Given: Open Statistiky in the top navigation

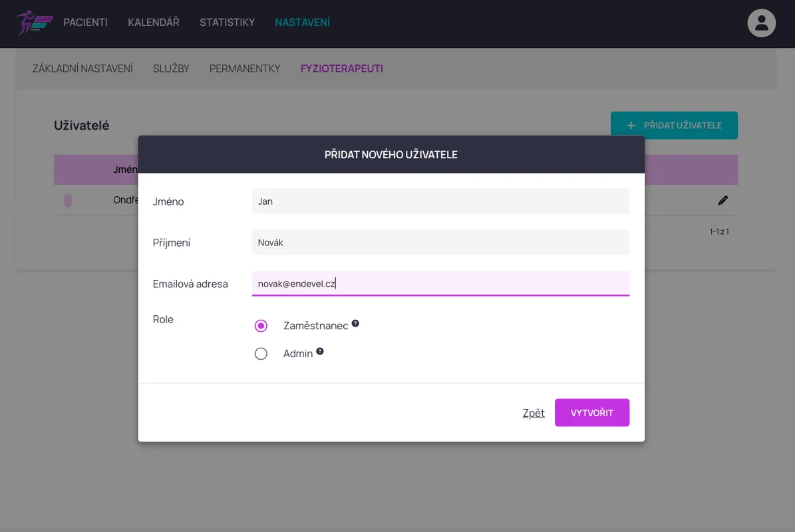Looking at the screenshot, I should 227,23.
